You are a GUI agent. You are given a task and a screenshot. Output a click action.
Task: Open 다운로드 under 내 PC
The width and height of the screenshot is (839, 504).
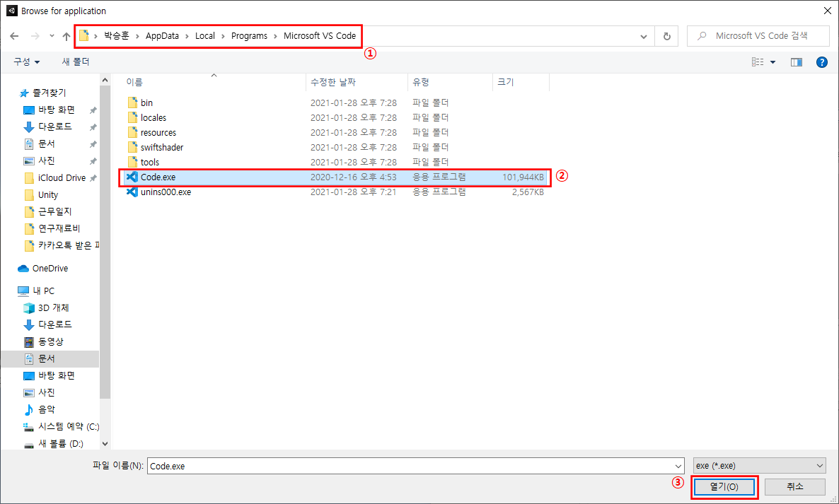(54, 324)
